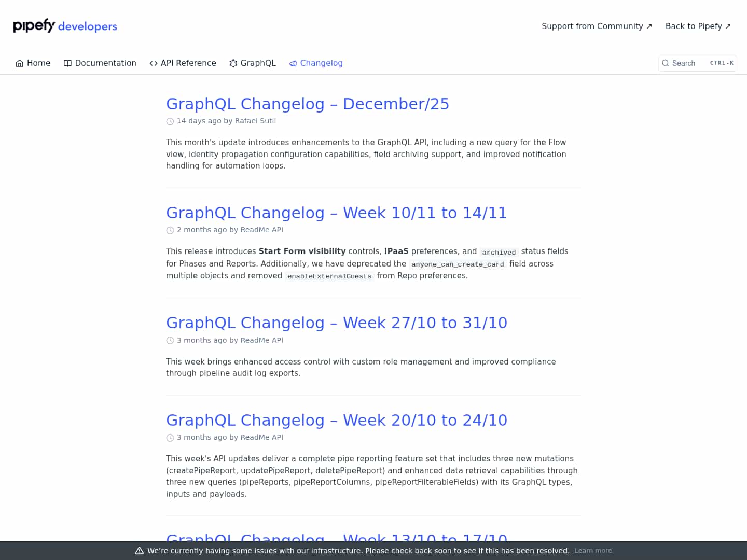
Task: Click the magnifying glass search icon
Action: coord(666,63)
